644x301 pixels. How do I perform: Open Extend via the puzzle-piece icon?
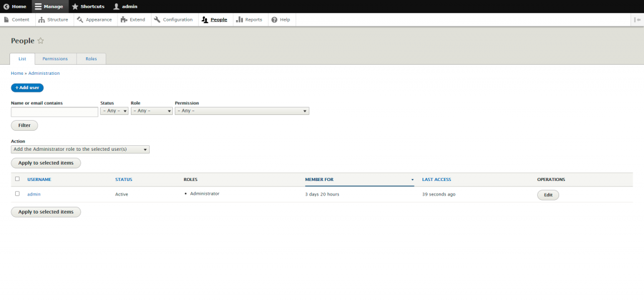(x=124, y=19)
